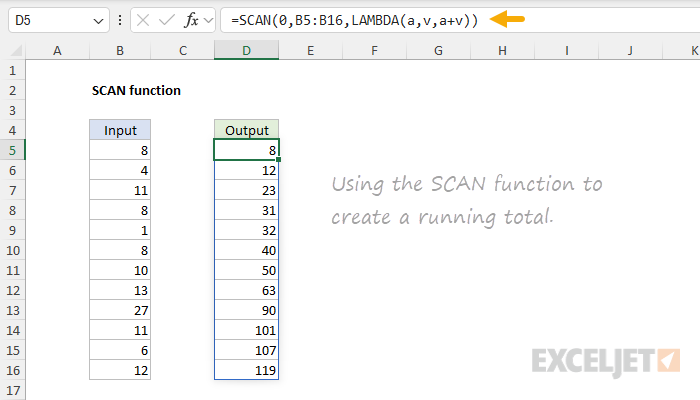The image size is (700, 400).
Task: Select Output cell with value 63
Action: pyautogui.click(x=246, y=290)
